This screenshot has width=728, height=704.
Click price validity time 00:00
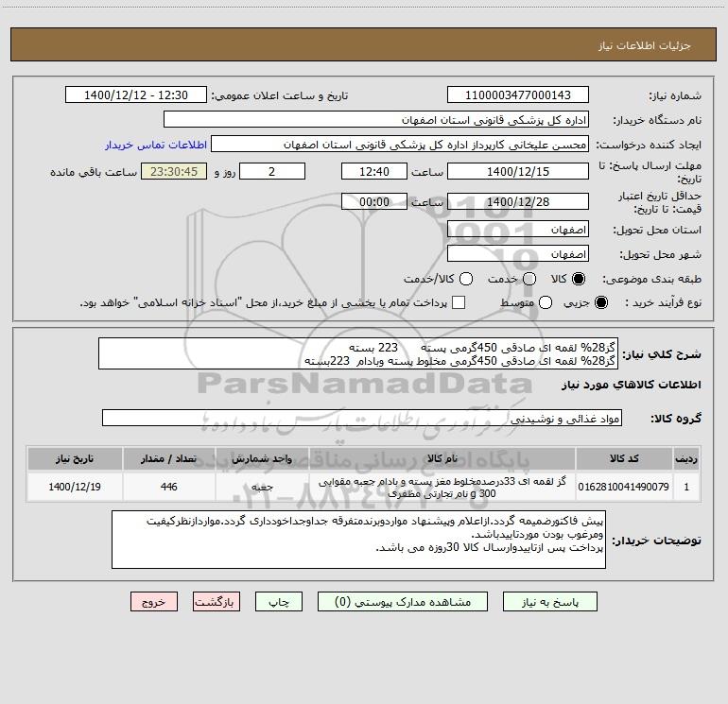374,201
